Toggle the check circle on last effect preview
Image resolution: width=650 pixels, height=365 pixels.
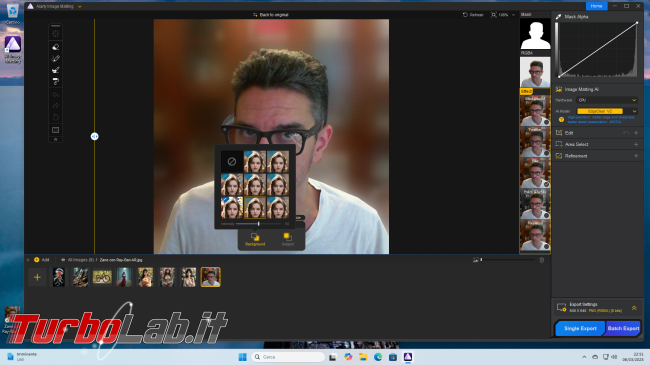pos(546,246)
